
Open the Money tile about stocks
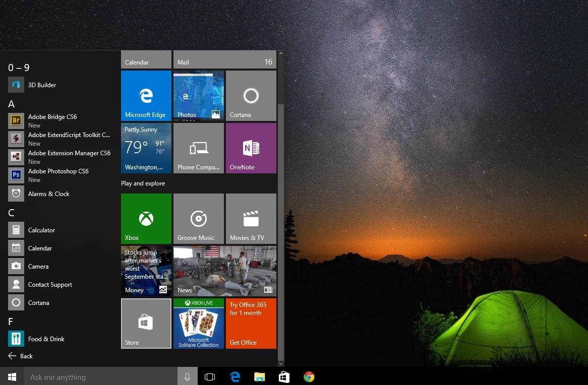coord(146,271)
